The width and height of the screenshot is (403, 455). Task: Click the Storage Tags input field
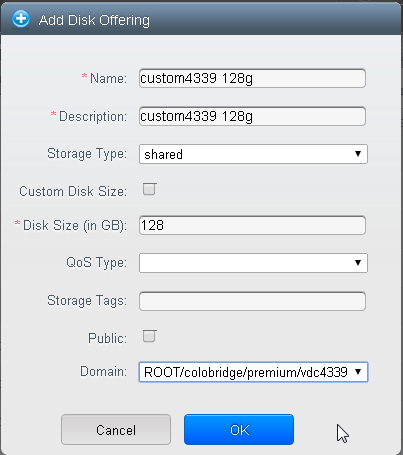click(x=252, y=301)
